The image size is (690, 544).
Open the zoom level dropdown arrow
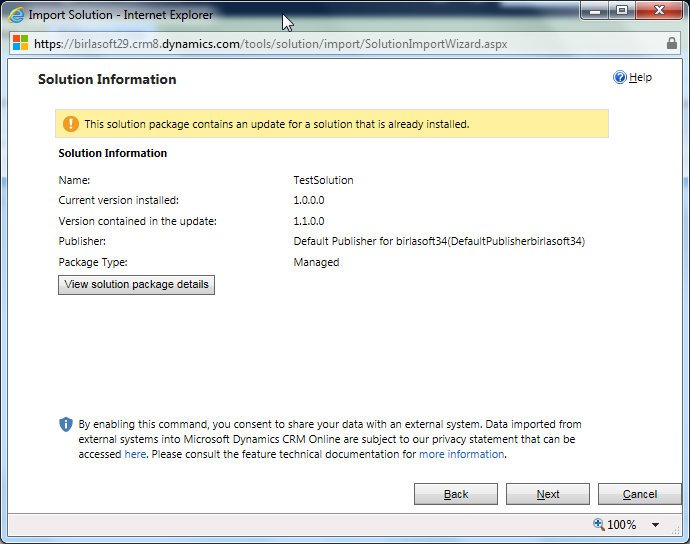click(x=656, y=525)
